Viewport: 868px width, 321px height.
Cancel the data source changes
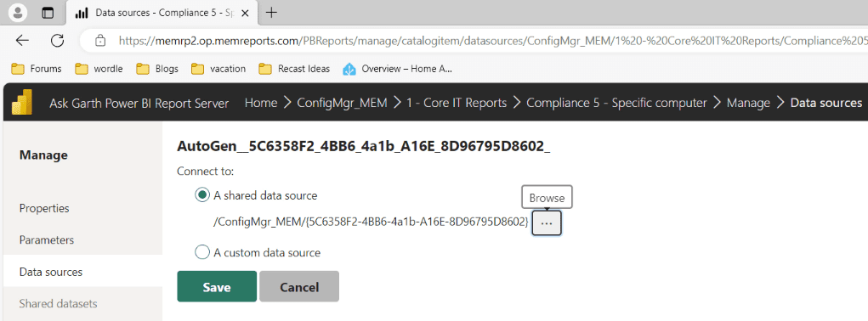pyautogui.click(x=299, y=287)
